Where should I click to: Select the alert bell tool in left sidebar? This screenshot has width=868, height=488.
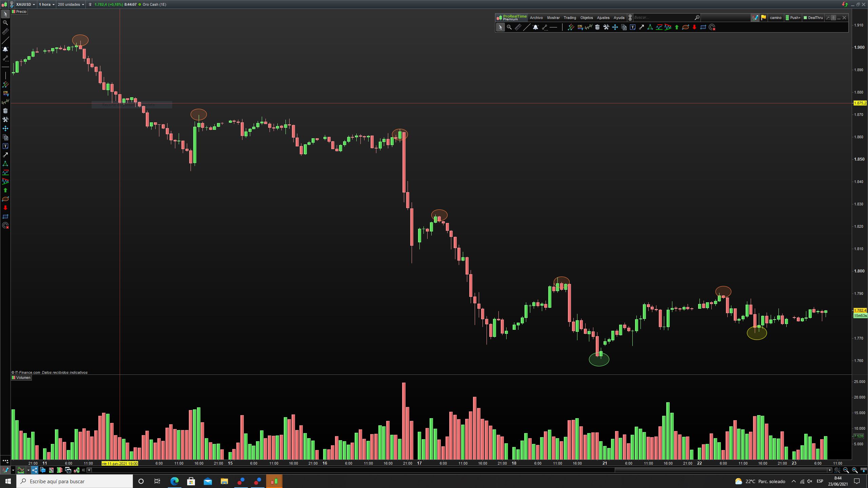[5, 49]
